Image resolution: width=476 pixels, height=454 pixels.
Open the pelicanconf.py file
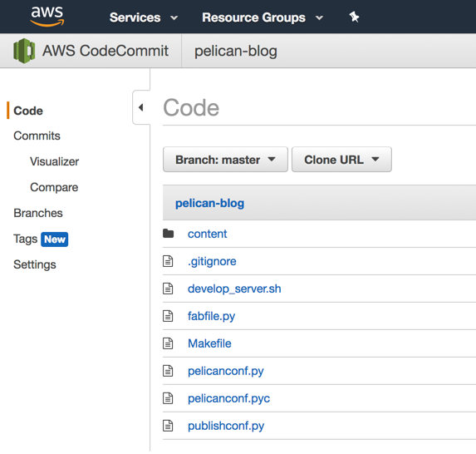coord(226,371)
